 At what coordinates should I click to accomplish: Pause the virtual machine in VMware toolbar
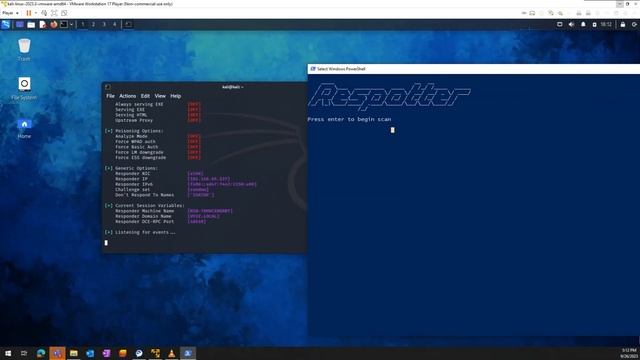point(29,13)
